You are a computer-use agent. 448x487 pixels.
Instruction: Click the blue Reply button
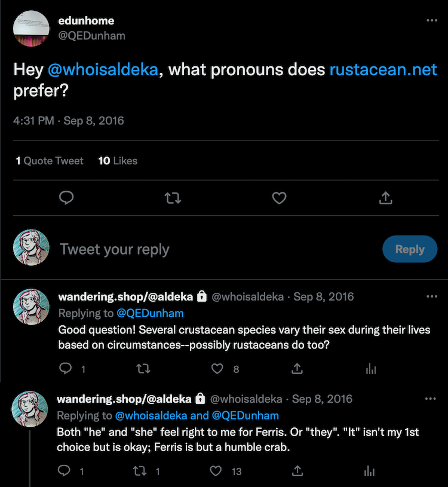point(410,249)
